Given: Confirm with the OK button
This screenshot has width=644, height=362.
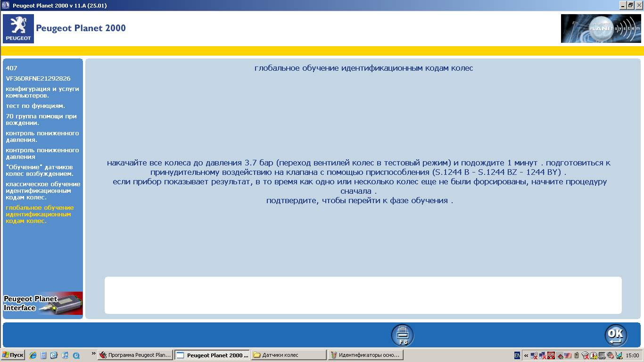Looking at the screenshot, I should coord(616,335).
